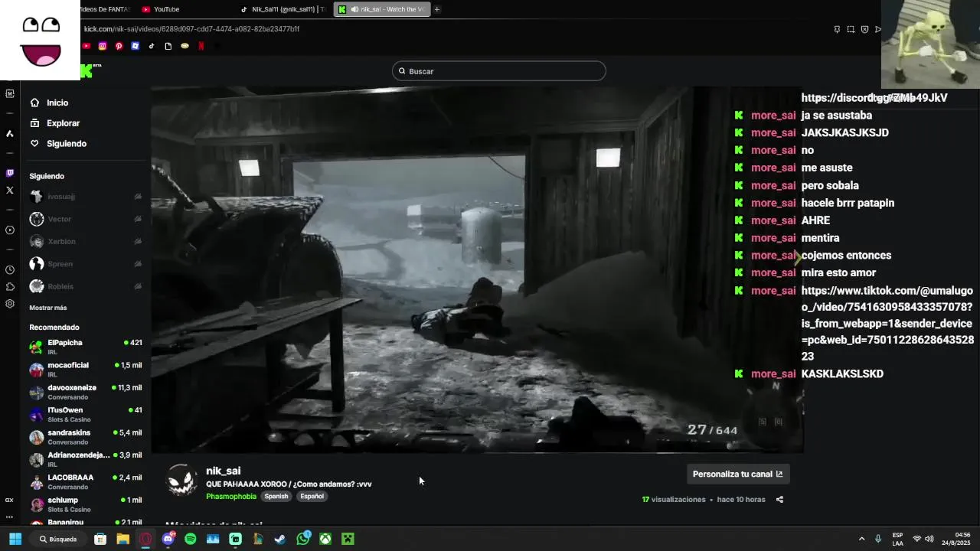Open followed channel ivosuajj
Image resolution: width=980 pixels, height=551 pixels.
[86, 197]
